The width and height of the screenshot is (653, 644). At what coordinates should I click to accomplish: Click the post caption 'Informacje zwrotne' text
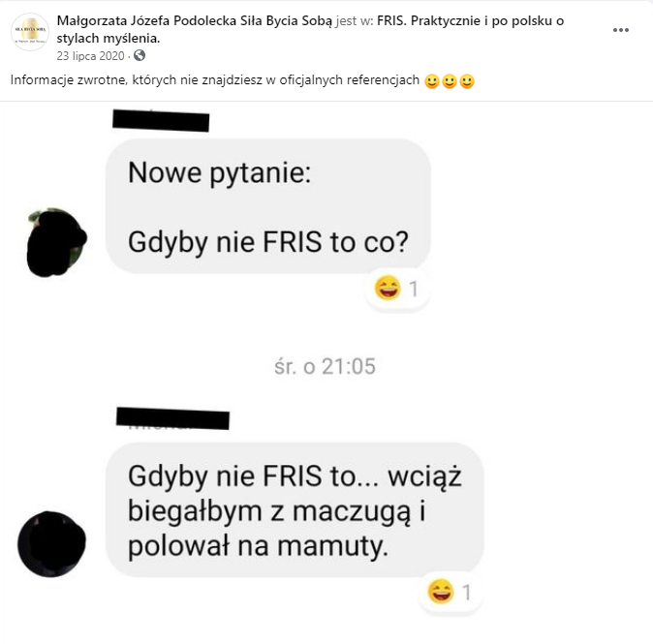click(x=215, y=79)
